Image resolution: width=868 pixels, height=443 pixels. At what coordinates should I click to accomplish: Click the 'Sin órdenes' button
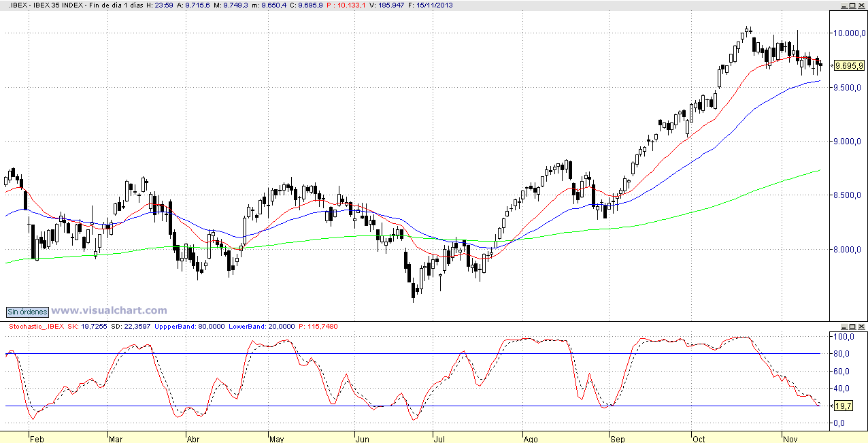pyautogui.click(x=27, y=312)
